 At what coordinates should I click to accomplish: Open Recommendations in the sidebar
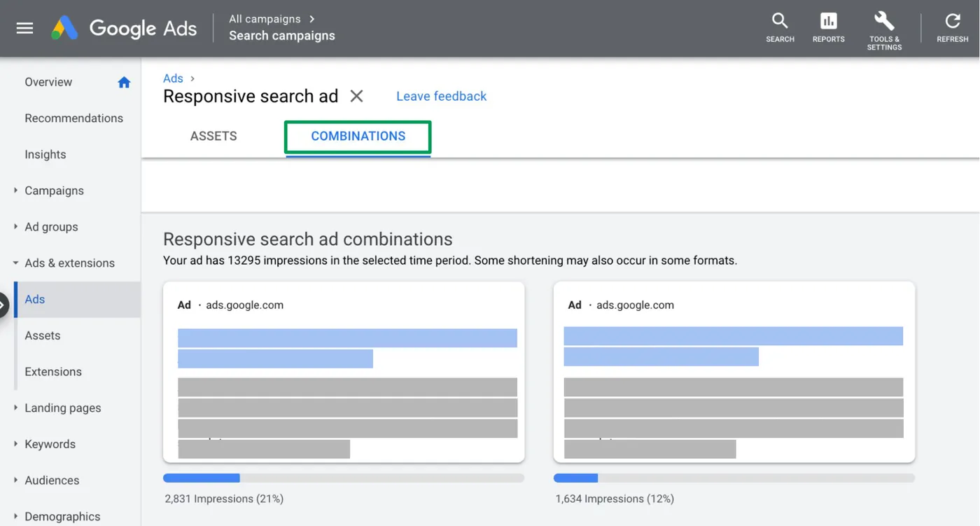pyautogui.click(x=73, y=118)
